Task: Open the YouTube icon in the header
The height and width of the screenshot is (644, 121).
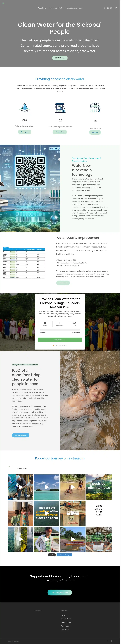Action: [108, 8]
